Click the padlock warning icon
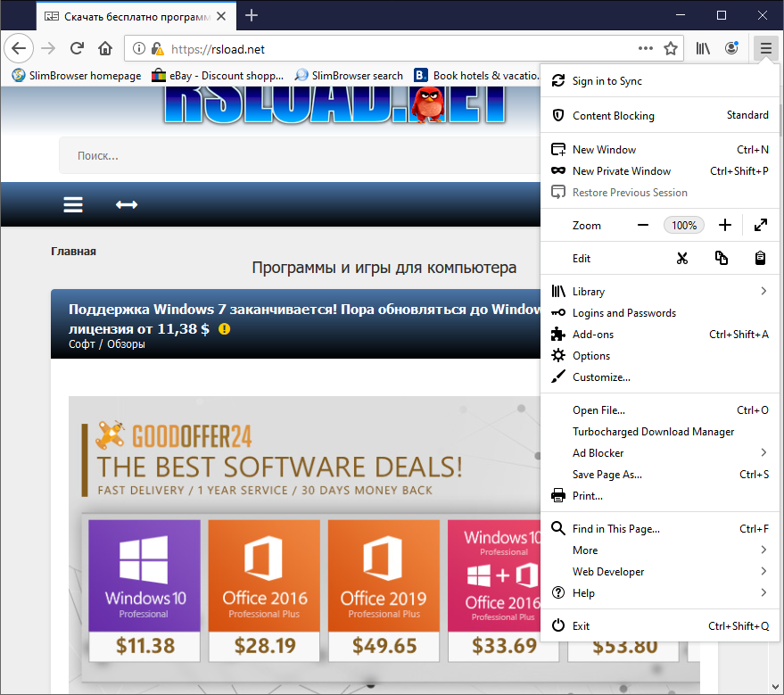The width and height of the screenshot is (784, 695). [x=158, y=48]
